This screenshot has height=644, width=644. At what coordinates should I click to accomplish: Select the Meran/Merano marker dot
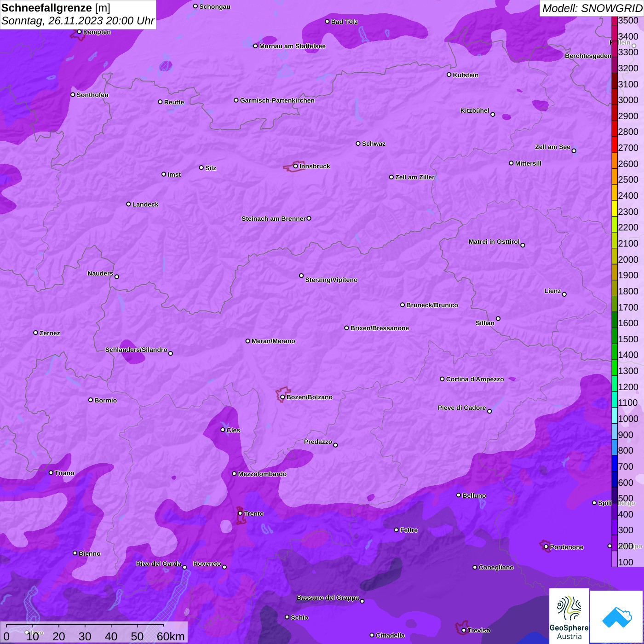tap(248, 341)
